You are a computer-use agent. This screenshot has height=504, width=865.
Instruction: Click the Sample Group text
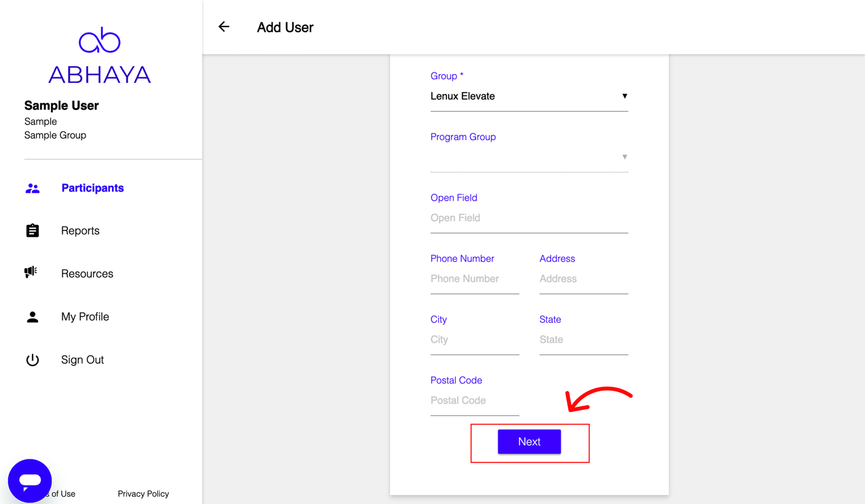point(55,135)
